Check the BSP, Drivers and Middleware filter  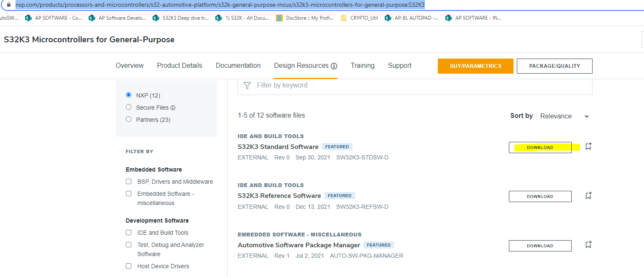[x=128, y=182]
